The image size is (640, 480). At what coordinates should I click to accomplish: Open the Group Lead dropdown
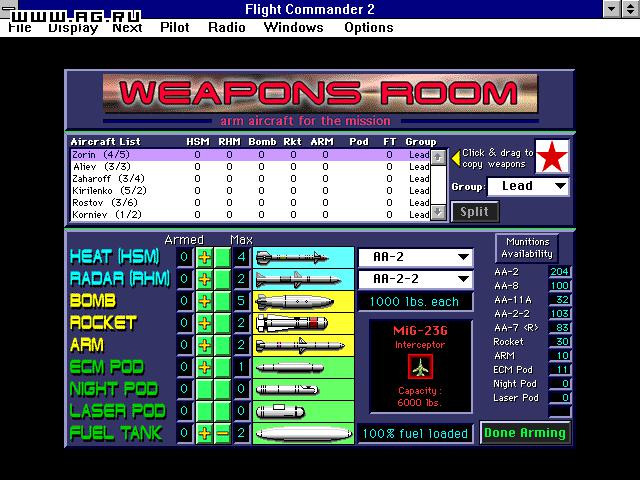coord(528,187)
